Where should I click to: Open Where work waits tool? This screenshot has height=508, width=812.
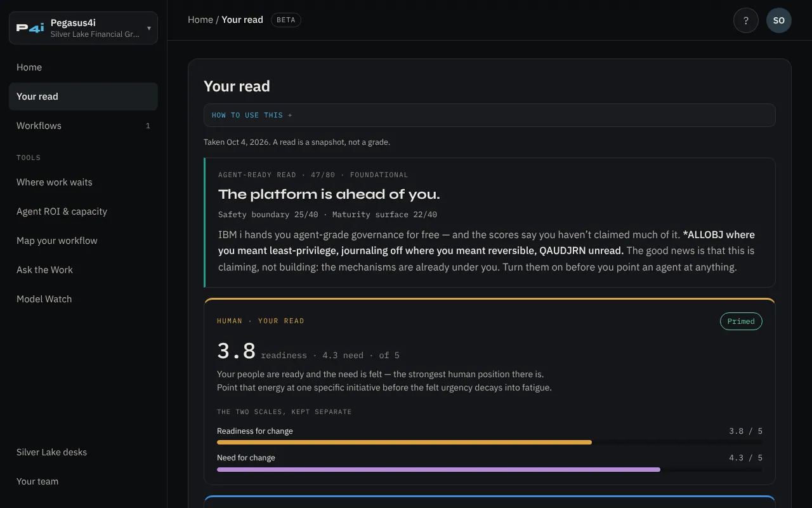point(83,182)
